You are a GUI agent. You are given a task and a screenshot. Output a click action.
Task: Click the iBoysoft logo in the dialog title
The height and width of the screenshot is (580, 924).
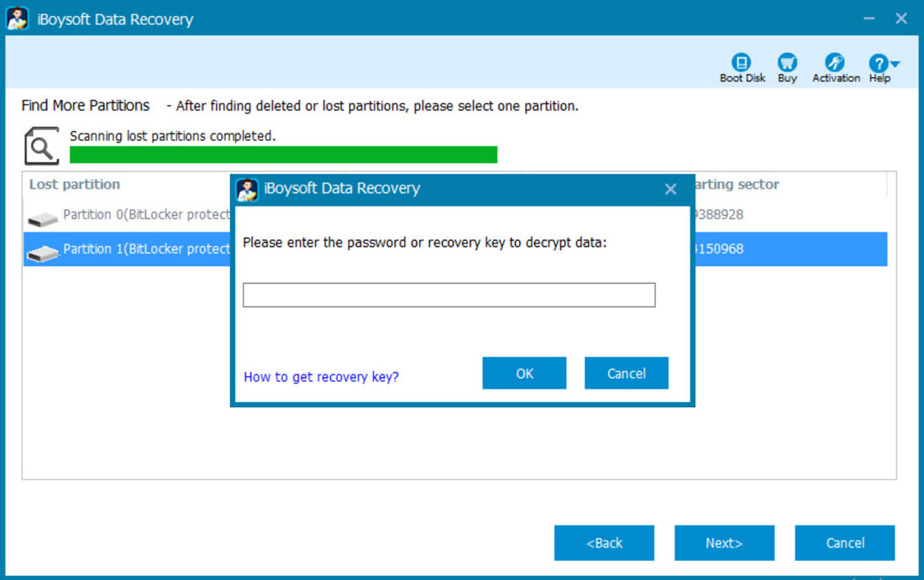247,189
